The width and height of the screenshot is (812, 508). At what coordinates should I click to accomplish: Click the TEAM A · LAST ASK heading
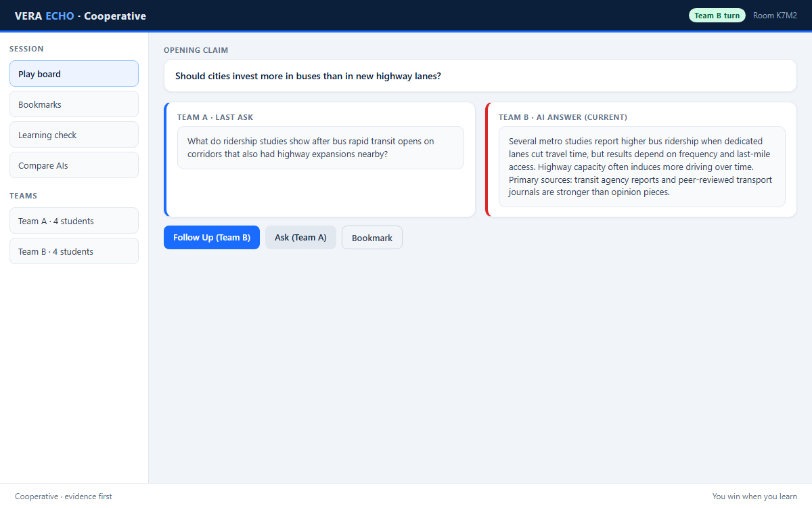point(215,117)
